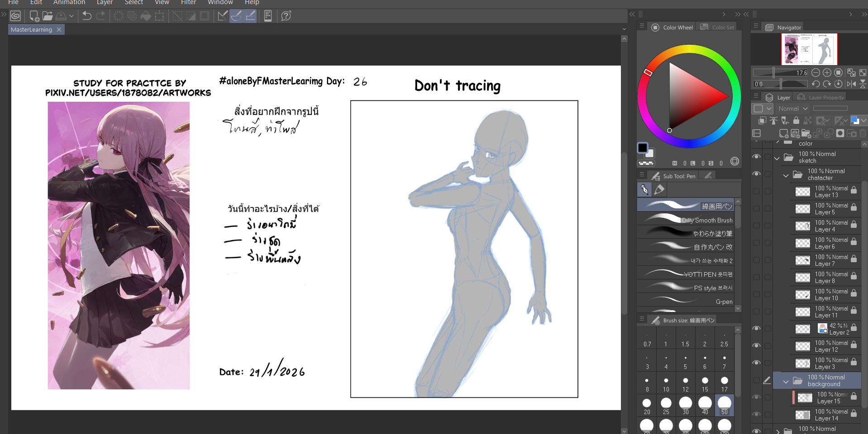Viewport: 868px width, 434px height.
Task: Choose brush size 12
Action: point(685,384)
